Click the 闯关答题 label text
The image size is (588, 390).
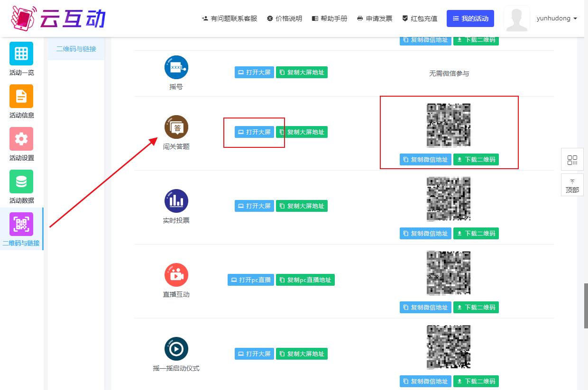tap(176, 146)
